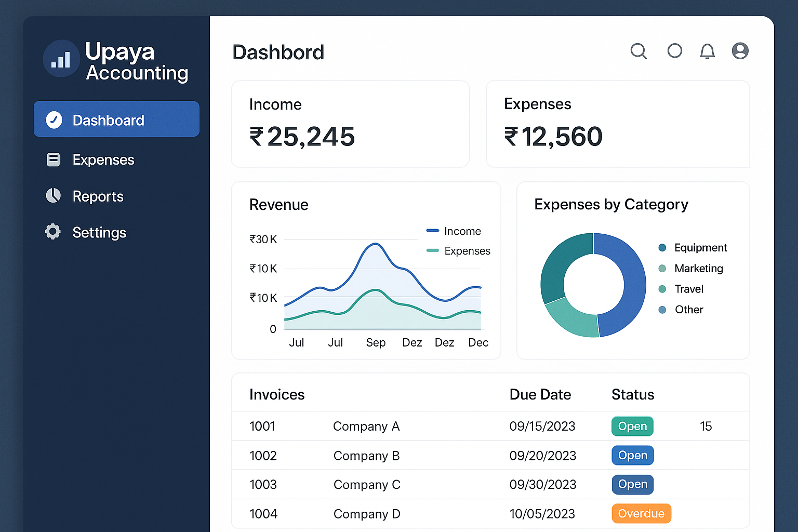
Task: Click the Expenses sidebar icon
Action: pos(53,159)
